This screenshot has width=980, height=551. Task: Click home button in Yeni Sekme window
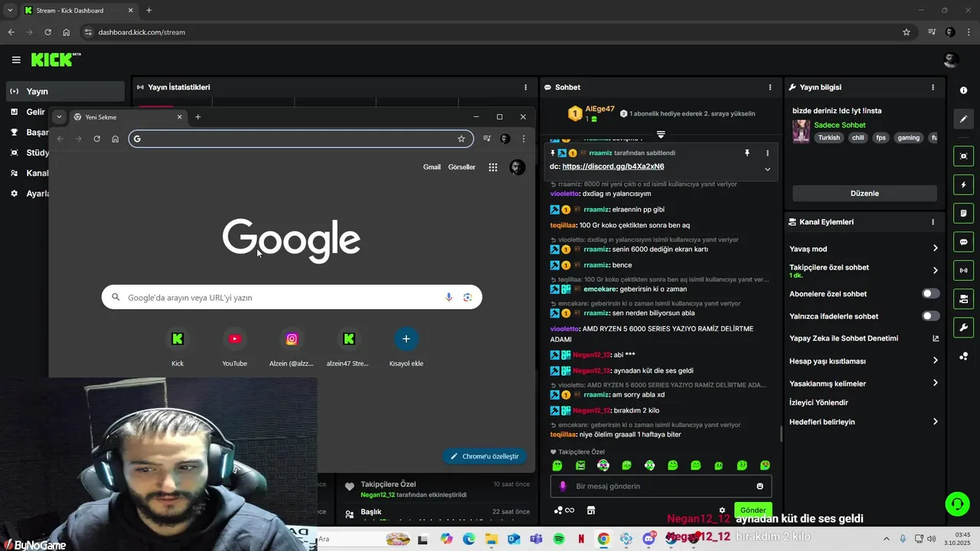(x=115, y=139)
